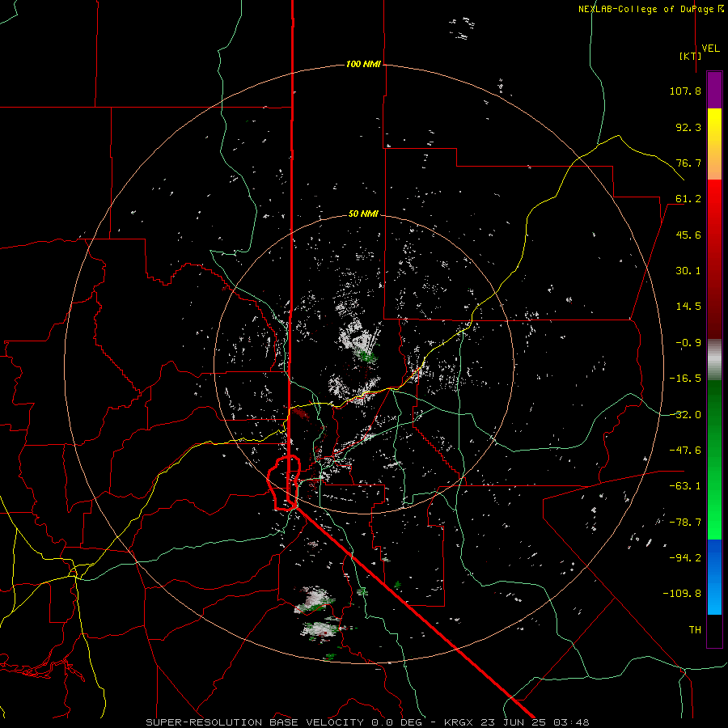Click the NEXLAB-College of DuPage label

645,9
